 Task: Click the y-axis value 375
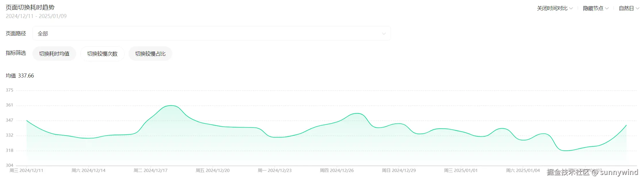pyautogui.click(x=9, y=90)
